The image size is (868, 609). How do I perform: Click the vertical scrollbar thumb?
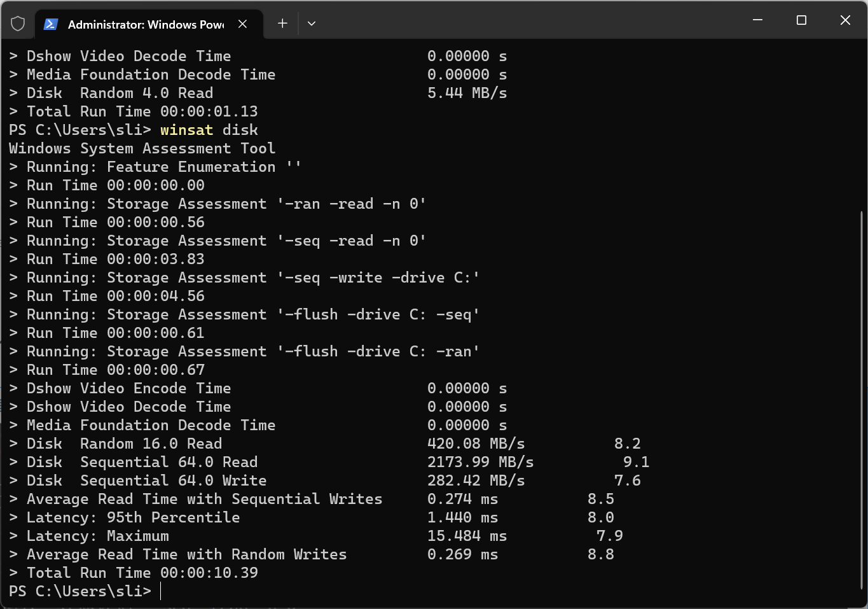862,401
